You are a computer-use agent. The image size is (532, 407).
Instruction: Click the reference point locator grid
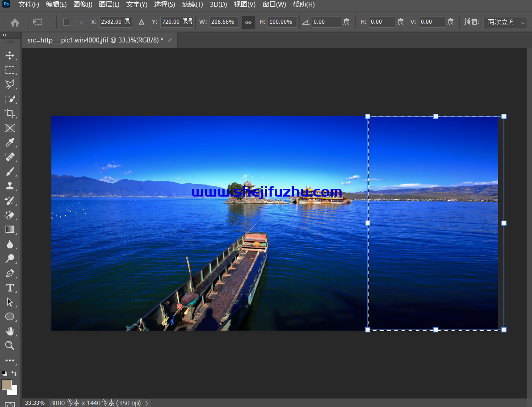point(81,22)
